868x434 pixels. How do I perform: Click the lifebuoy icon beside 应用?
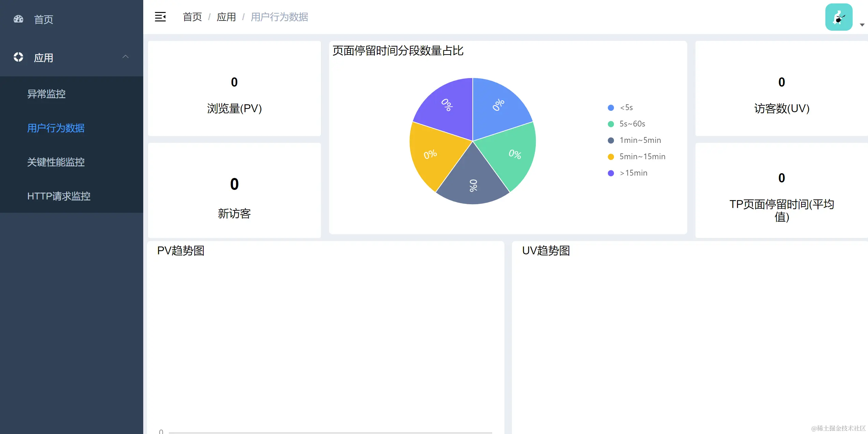click(x=18, y=57)
